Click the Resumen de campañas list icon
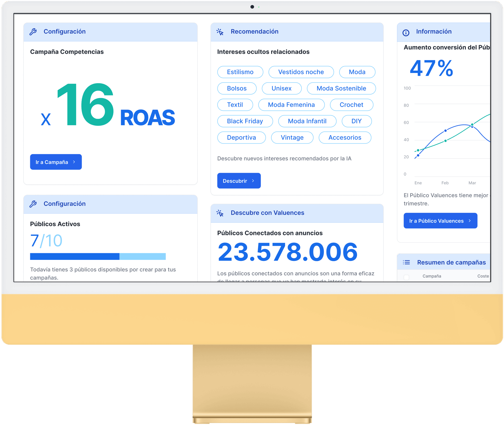This screenshot has height=425, width=504. (x=406, y=262)
